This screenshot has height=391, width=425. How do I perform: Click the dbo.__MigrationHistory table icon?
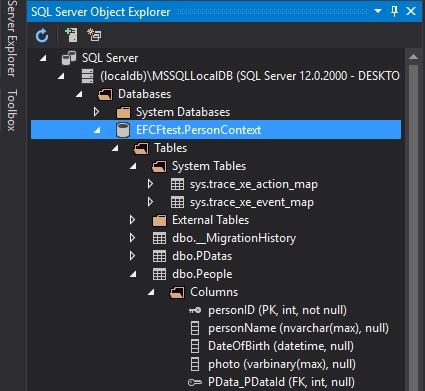point(159,238)
